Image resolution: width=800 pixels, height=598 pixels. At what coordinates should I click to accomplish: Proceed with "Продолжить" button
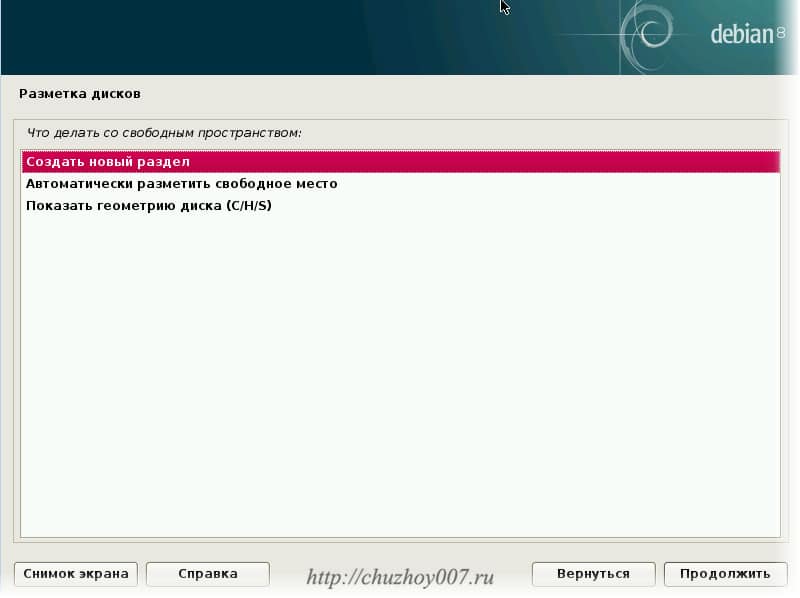[x=725, y=574]
